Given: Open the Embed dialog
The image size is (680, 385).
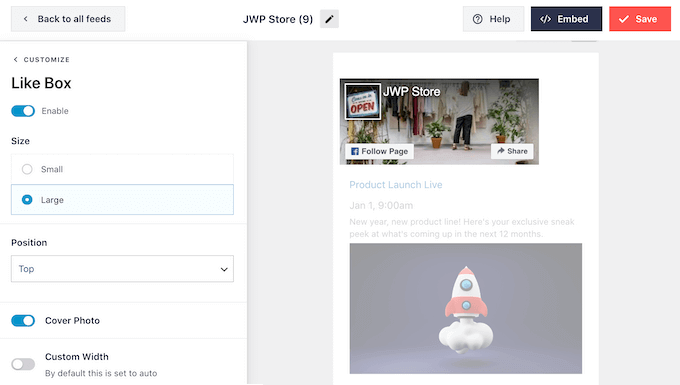Looking at the screenshot, I should 566,19.
